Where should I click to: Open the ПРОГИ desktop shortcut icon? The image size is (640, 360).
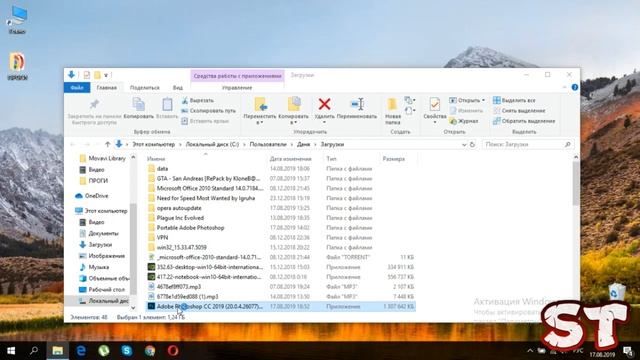(17, 67)
